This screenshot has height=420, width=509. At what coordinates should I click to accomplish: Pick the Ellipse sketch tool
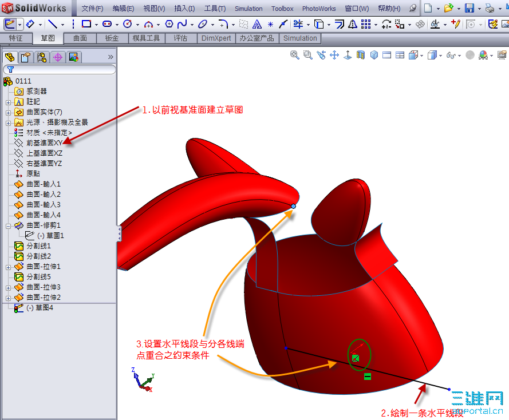point(203,24)
